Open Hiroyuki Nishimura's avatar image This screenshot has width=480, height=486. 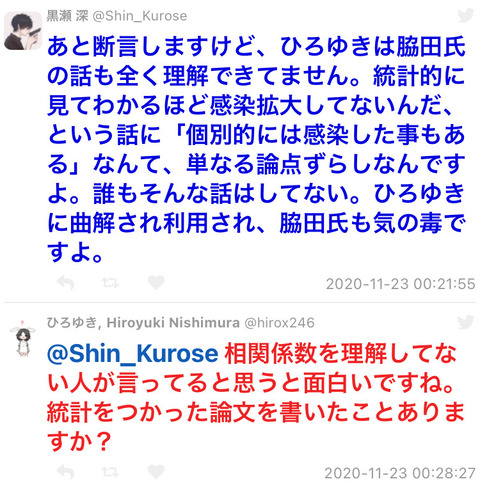coord(23,337)
